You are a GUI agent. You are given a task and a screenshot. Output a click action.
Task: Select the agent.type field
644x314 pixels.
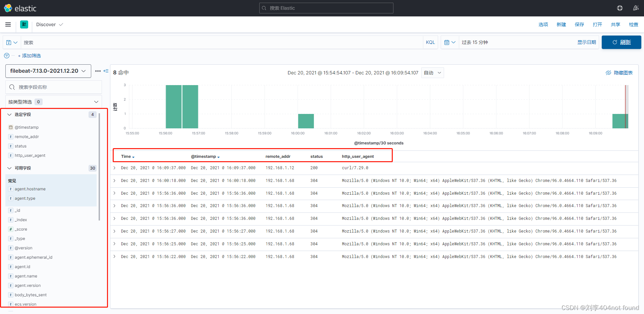click(25, 198)
